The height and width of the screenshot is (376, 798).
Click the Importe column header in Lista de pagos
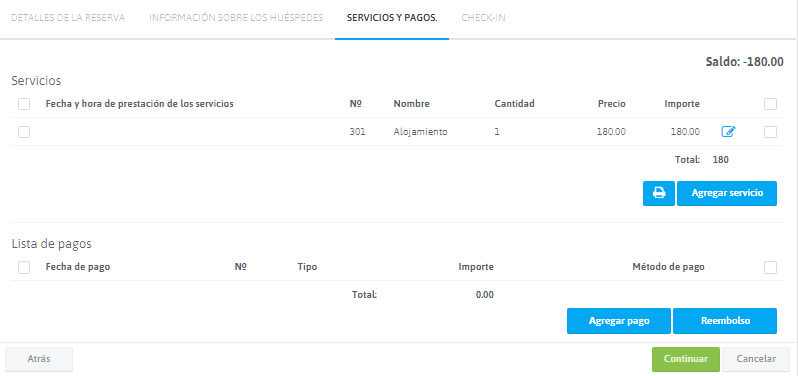(476, 267)
